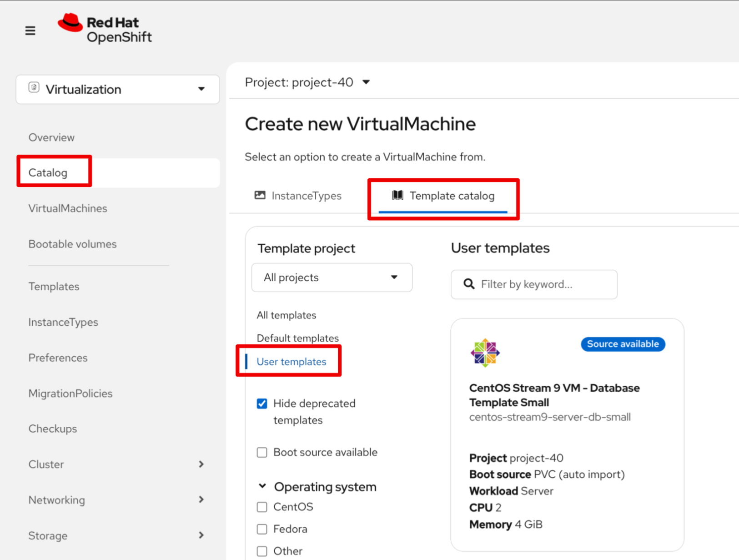Viewport: 739px width, 560px height.
Task: Open the All projects template dropdown
Action: click(332, 277)
